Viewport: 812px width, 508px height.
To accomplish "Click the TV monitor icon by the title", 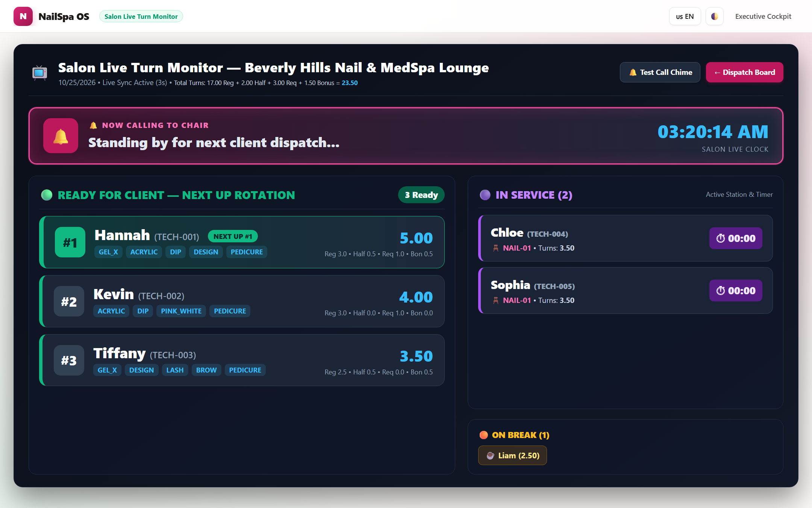I will (39, 73).
